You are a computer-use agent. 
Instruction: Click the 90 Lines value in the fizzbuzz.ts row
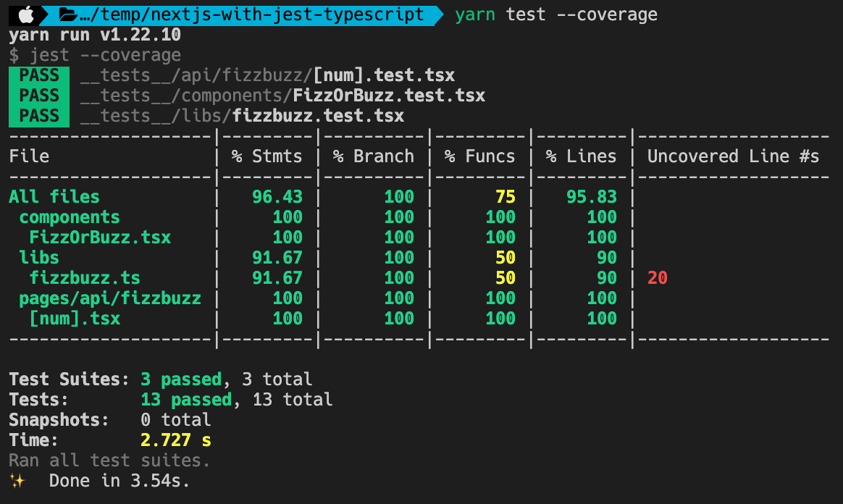pyautogui.click(x=606, y=278)
